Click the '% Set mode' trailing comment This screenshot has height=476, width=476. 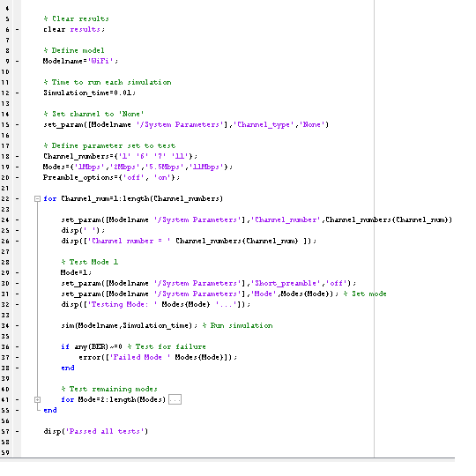(365, 294)
